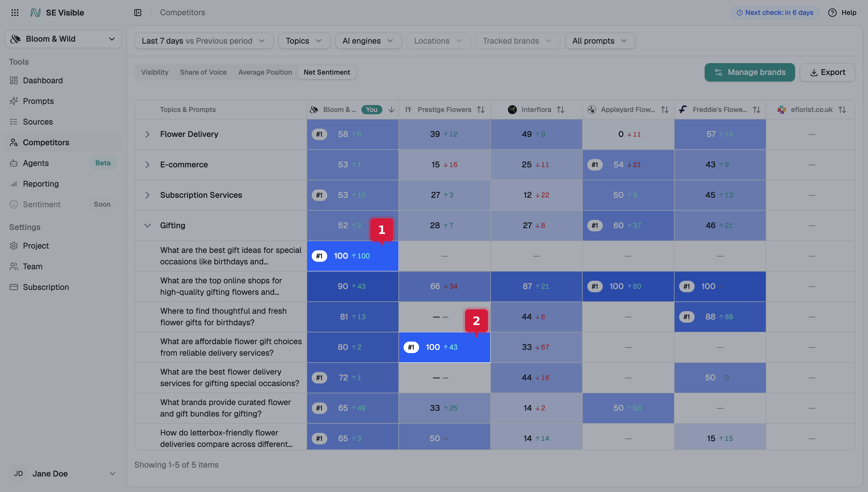Click Freddie's Flowers 88 birthday gifts cell
This screenshot has height=492, width=868.
(720, 317)
